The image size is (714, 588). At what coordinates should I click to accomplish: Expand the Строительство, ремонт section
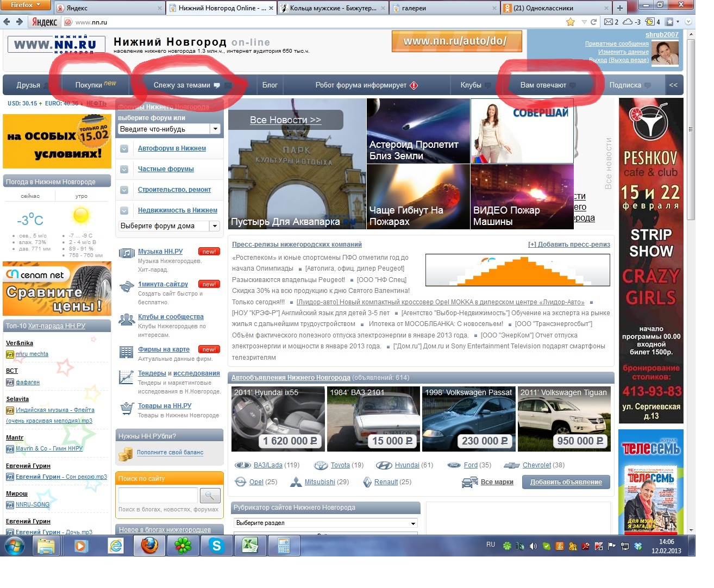[x=124, y=190]
